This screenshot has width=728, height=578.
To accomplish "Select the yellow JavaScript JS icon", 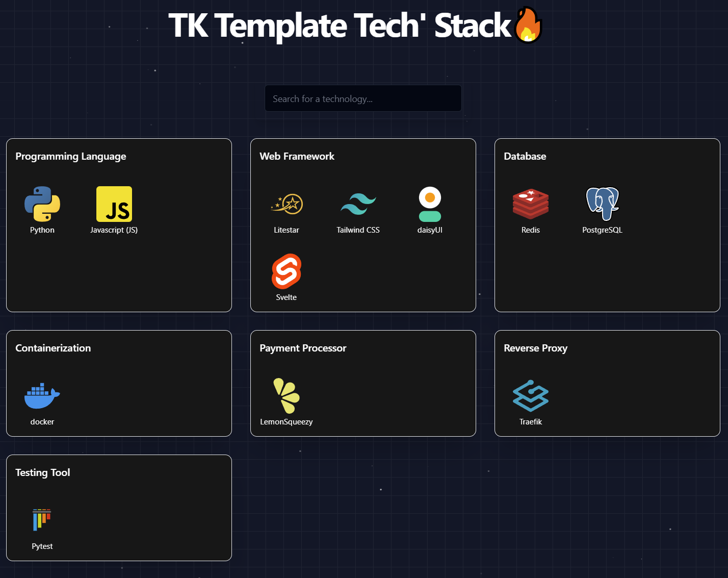I will coord(114,204).
